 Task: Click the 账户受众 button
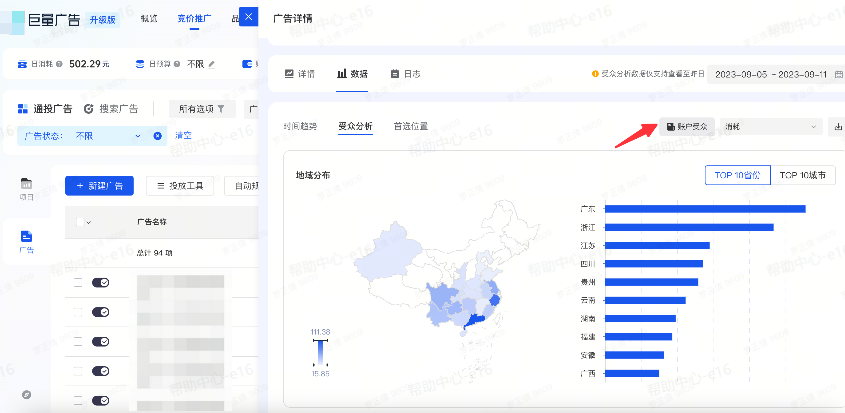[x=687, y=127]
